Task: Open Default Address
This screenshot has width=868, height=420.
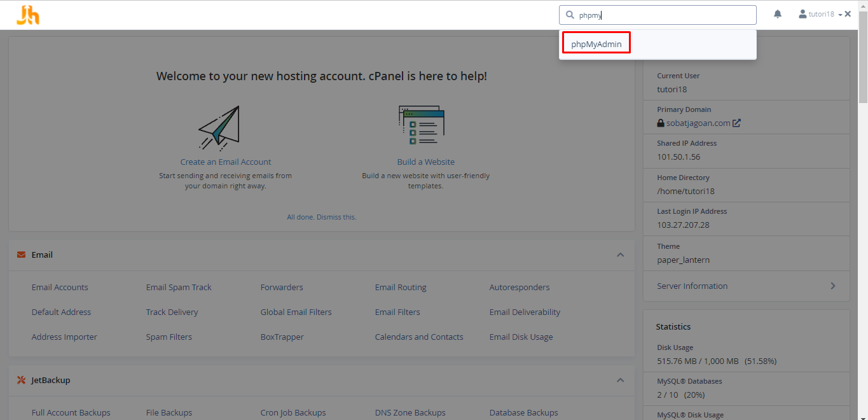Action: [61, 312]
